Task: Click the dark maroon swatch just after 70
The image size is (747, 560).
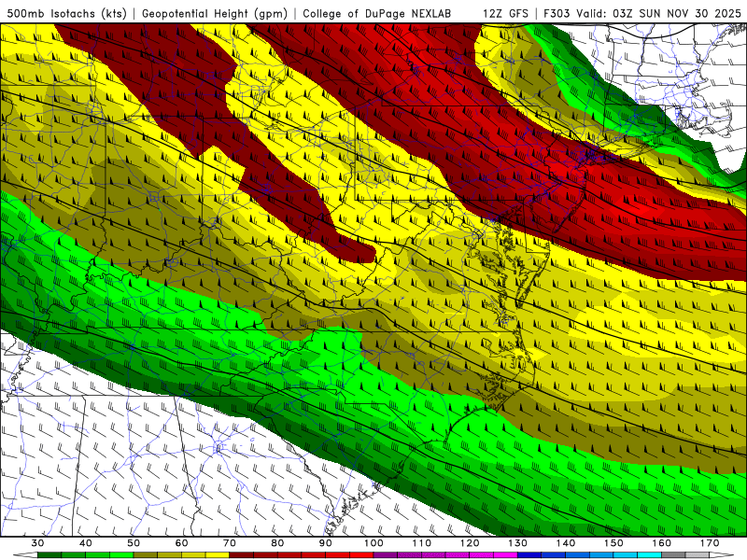Action: pos(242,555)
